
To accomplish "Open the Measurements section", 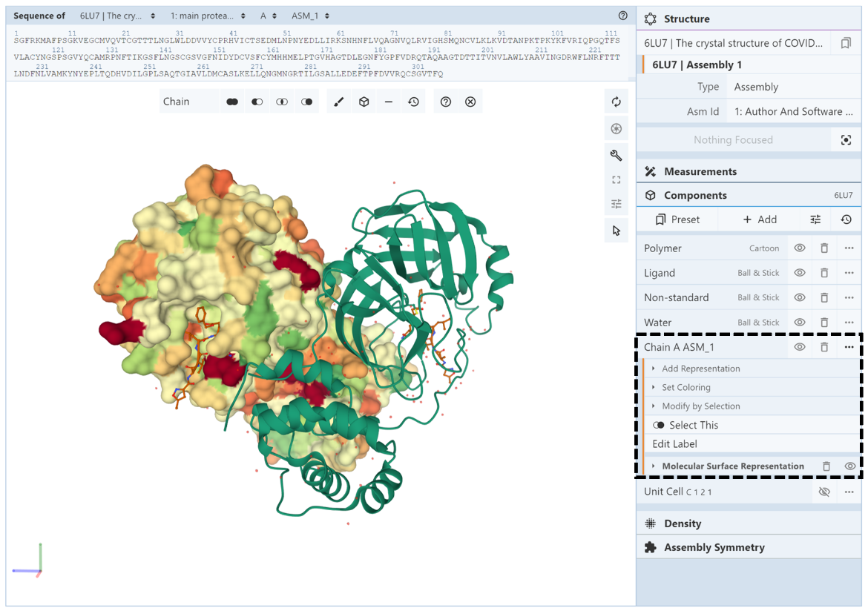I will [x=700, y=171].
